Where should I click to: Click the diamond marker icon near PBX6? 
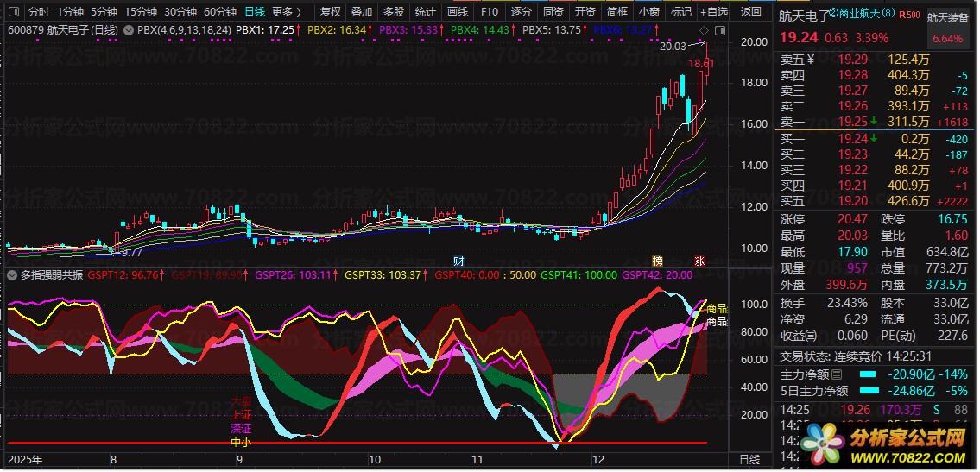click(705, 30)
